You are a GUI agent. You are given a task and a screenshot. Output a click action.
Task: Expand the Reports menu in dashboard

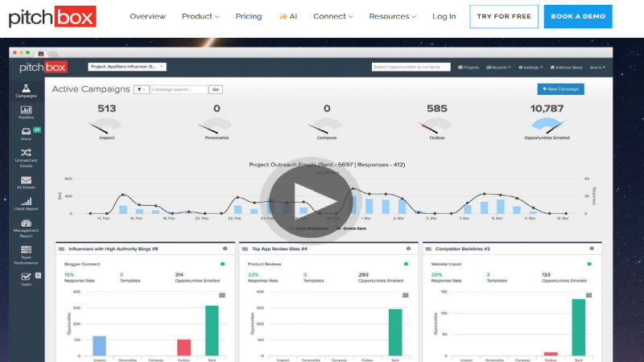(x=498, y=68)
